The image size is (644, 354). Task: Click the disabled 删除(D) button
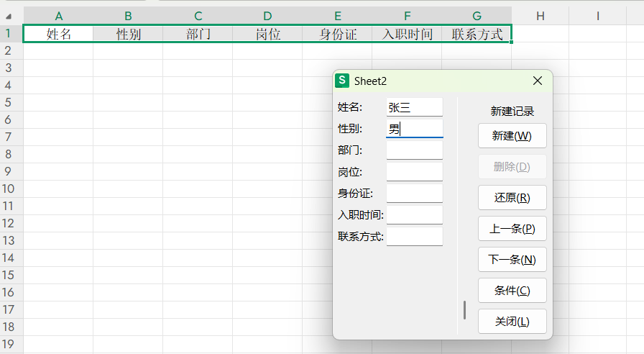[512, 166]
